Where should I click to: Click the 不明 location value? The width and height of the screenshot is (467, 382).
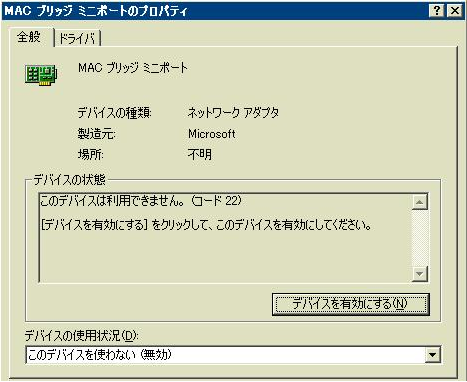pos(200,154)
